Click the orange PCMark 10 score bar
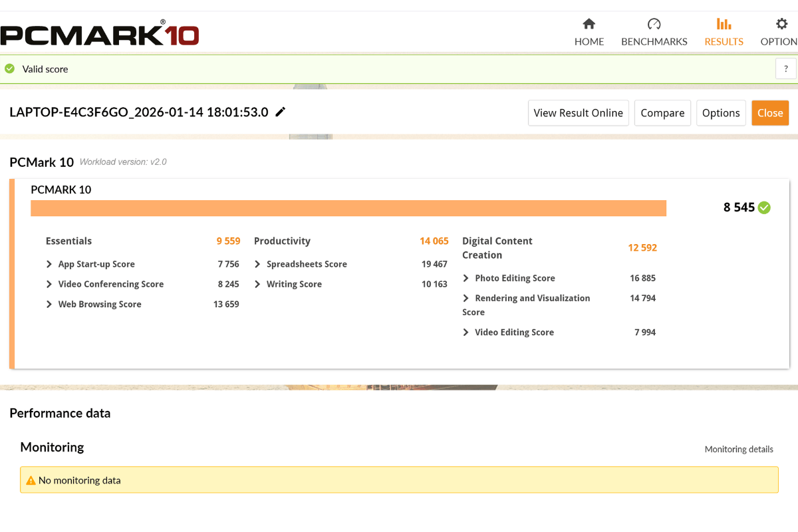Viewport: 798px width, 532px height. (x=348, y=208)
